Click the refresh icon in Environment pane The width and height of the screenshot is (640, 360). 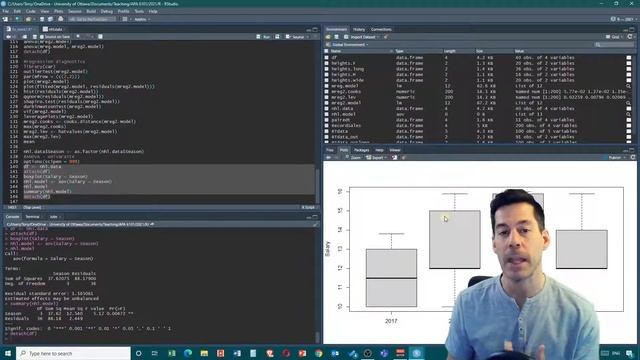tap(630, 37)
